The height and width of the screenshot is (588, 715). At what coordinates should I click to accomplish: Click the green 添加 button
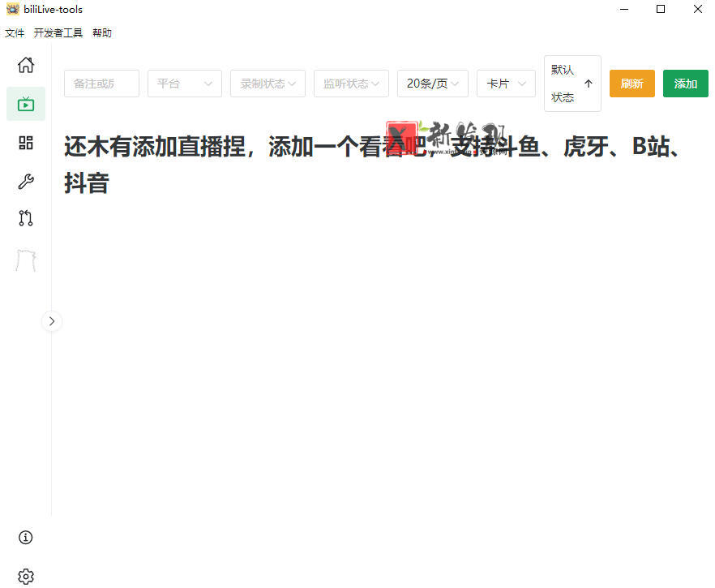click(x=685, y=84)
